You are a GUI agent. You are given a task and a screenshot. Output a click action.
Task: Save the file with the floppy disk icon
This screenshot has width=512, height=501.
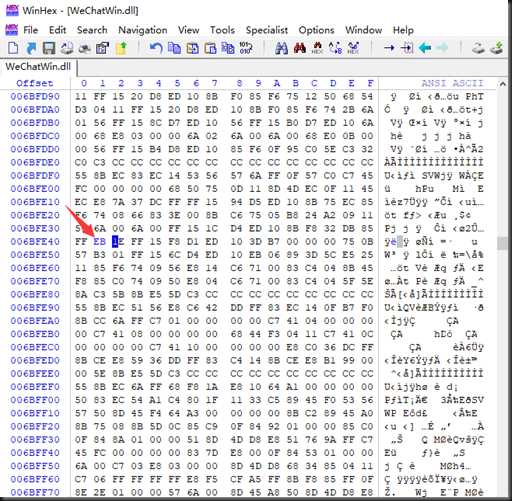[x=49, y=48]
